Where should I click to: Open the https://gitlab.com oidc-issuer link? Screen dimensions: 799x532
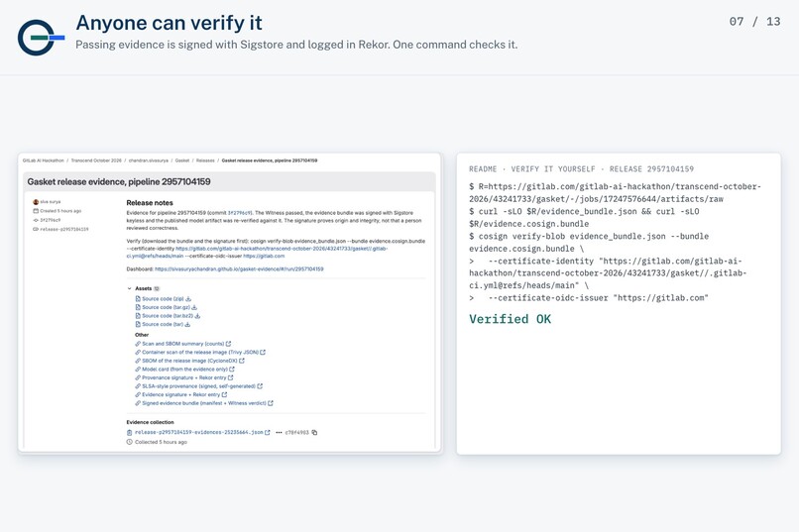coord(264,256)
